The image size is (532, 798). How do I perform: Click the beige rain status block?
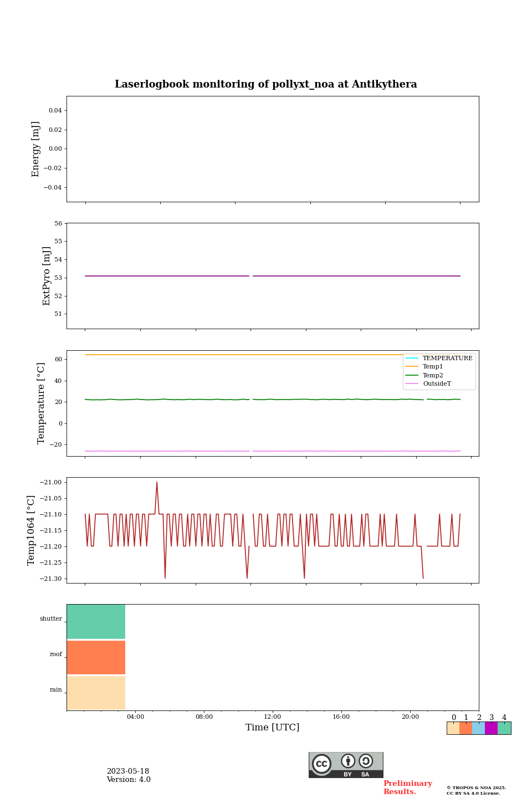point(96,693)
